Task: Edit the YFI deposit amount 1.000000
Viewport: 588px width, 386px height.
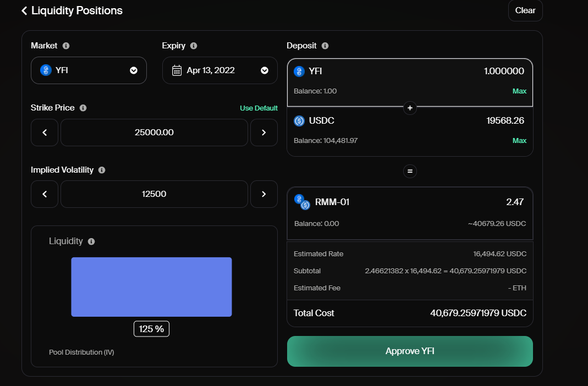Action: tap(504, 71)
